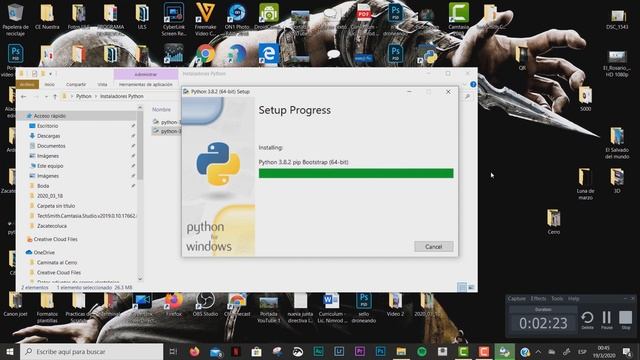The height and width of the screenshot is (360, 640).
Task: Open Task View from taskbar
Action: coord(173,351)
